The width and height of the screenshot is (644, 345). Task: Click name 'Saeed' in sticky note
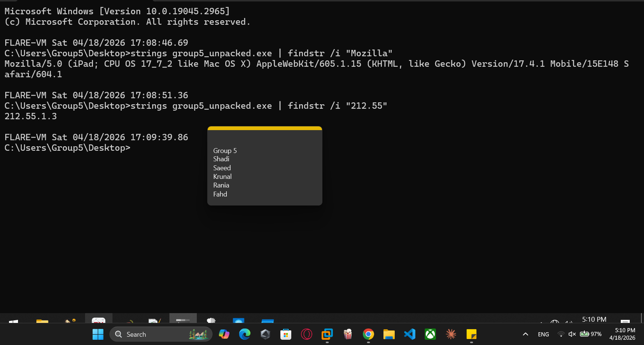coord(222,168)
